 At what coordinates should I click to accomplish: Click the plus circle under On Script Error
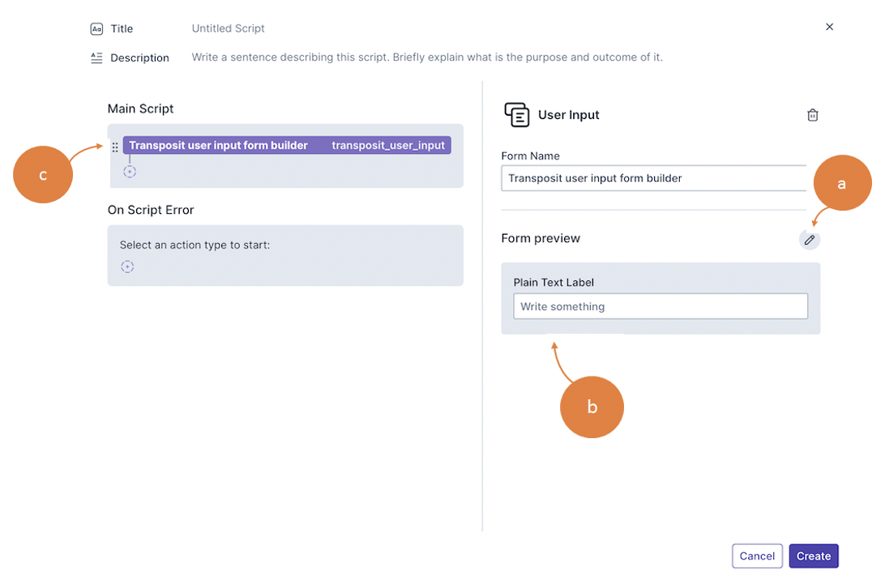[127, 266]
